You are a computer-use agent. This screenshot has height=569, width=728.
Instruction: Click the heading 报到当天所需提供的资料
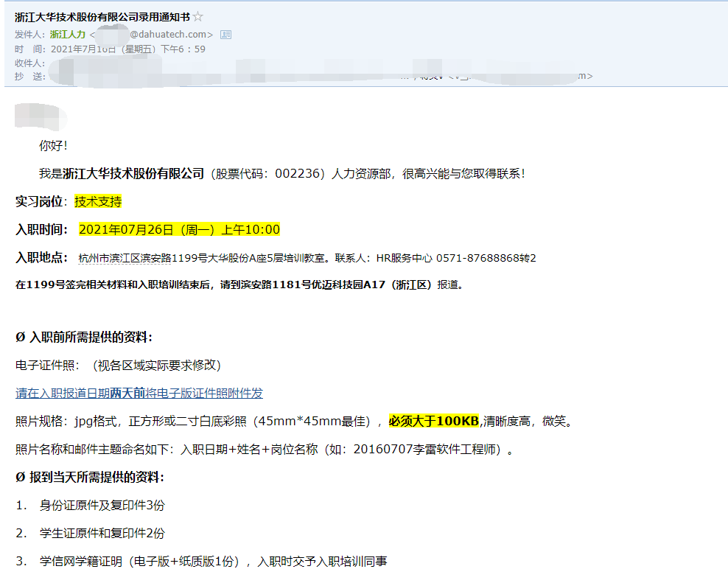(90, 477)
